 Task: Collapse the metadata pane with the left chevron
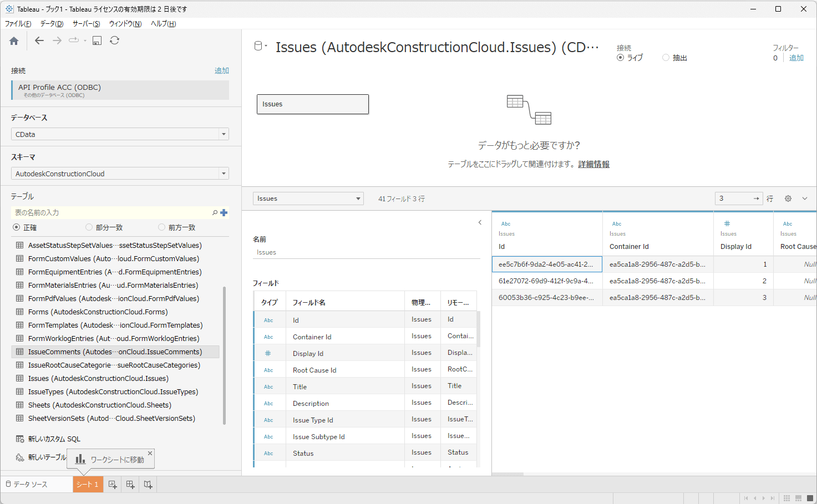pos(480,222)
